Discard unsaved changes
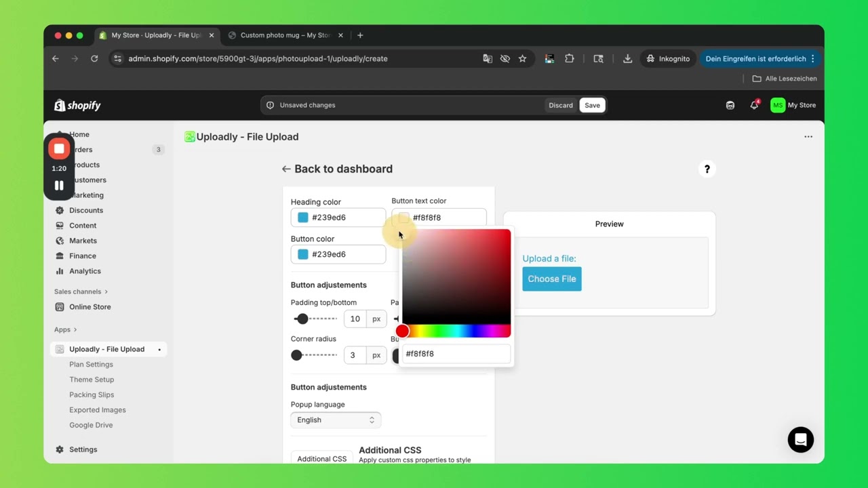 [x=561, y=105]
